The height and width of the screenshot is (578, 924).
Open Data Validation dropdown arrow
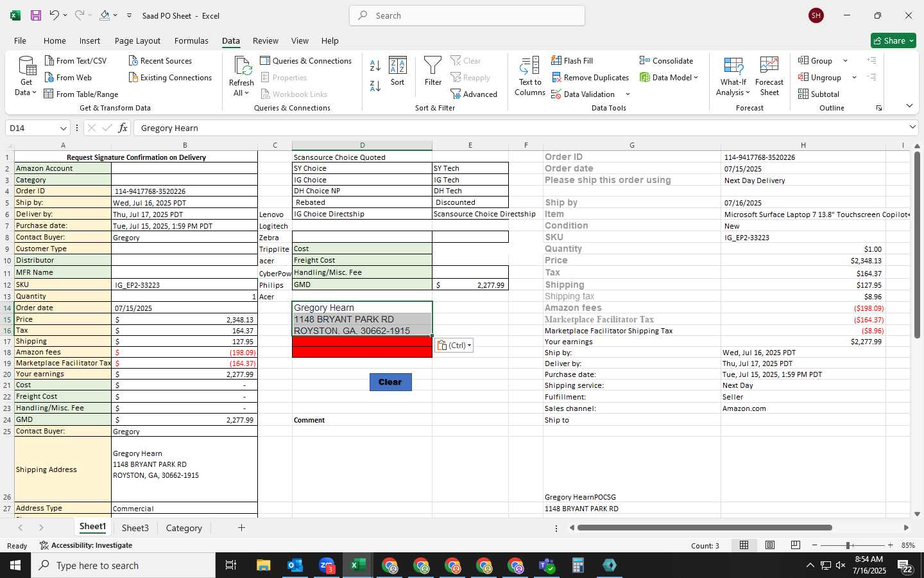[628, 94]
